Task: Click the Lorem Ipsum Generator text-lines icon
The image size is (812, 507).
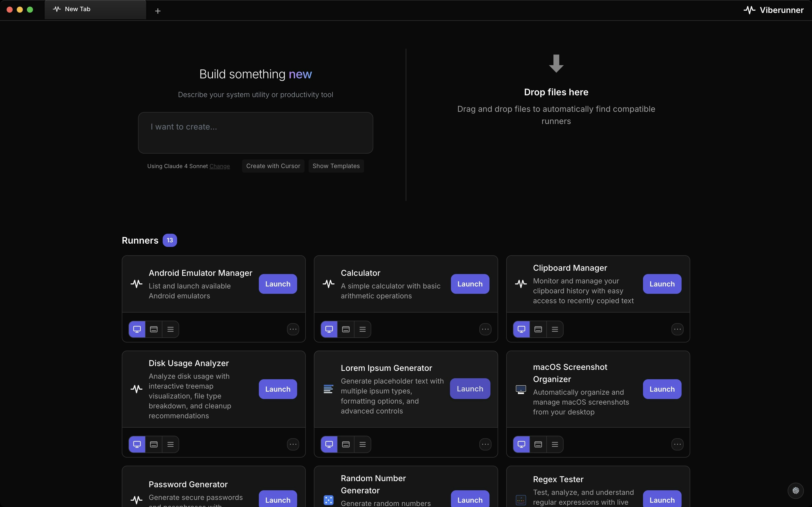Action: point(328,389)
